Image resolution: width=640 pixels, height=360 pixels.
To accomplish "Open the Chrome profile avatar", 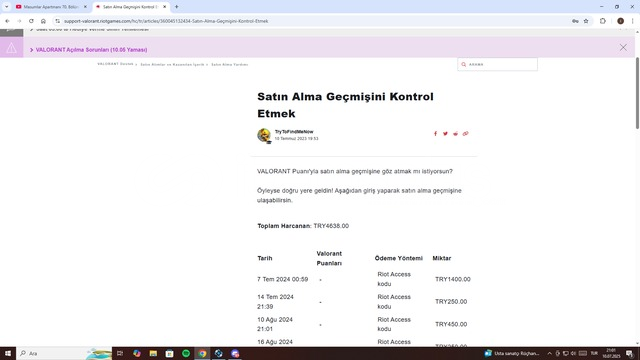I will [620, 21].
